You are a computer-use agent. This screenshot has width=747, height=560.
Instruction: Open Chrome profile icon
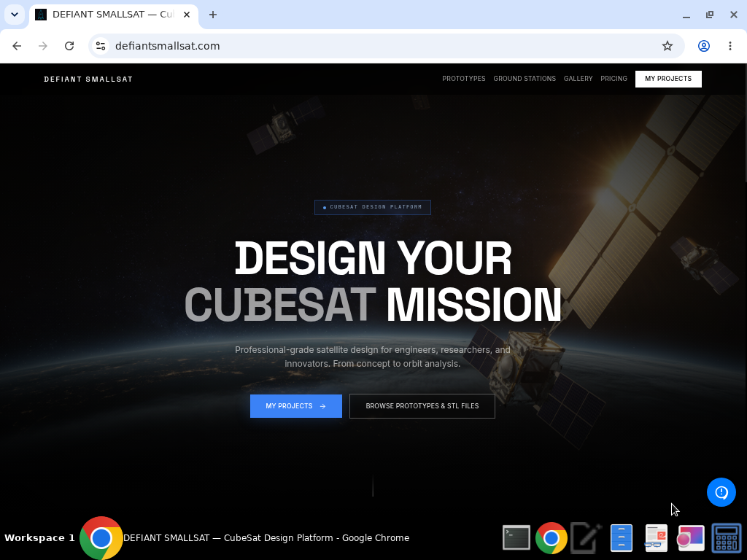pyautogui.click(x=704, y=46)
